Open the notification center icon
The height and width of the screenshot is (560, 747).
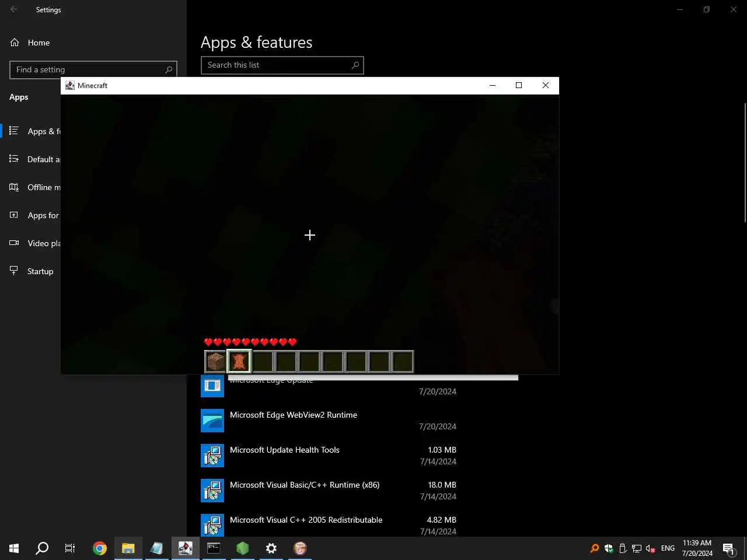(x=728, y=548)
